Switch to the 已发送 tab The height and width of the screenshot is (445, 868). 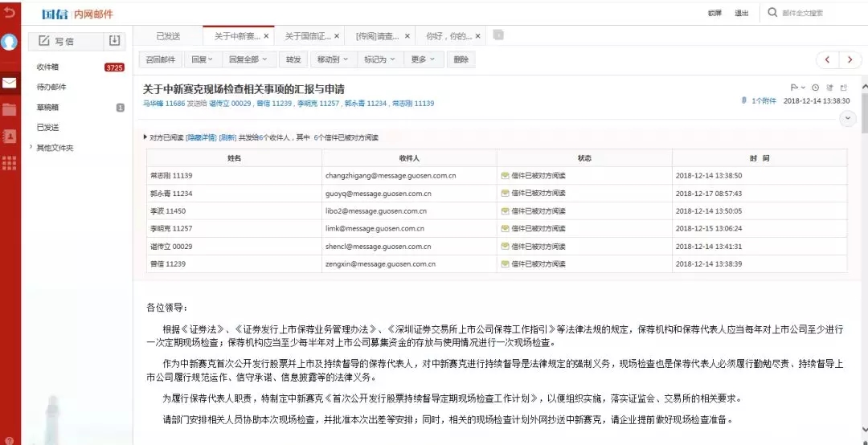(x=168, y=36)
